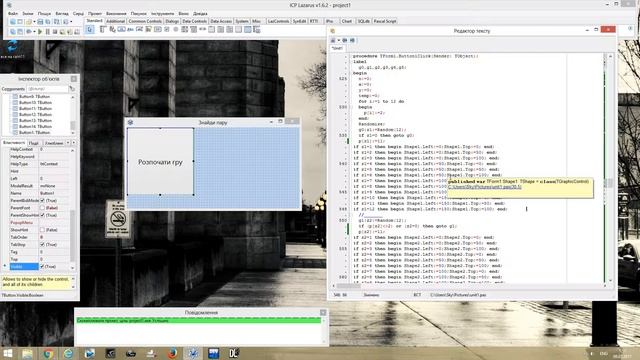
Task: Pick the TToggleBox component icon
Action: (157, 29)
